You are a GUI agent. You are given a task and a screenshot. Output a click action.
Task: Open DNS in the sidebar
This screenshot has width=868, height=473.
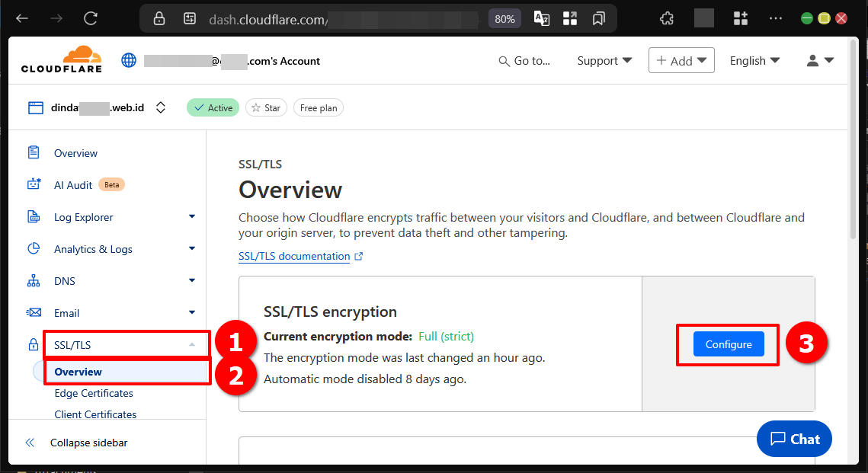[65, 282]
